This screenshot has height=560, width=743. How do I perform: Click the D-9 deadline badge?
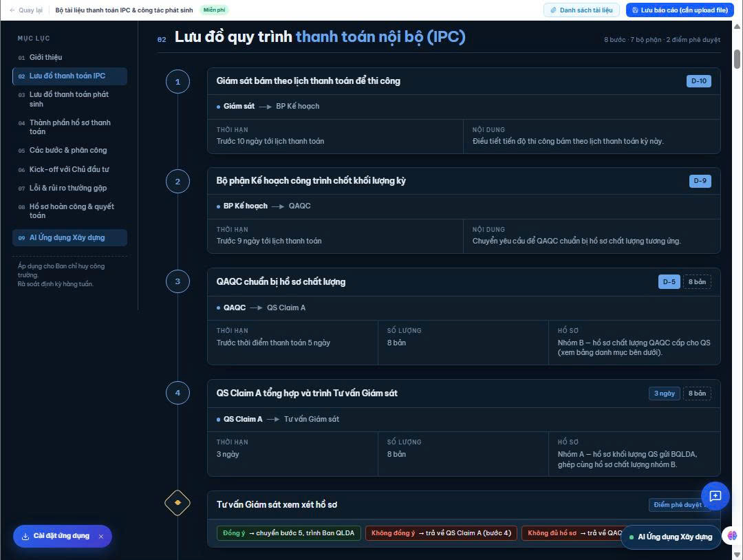click(700, 181)
